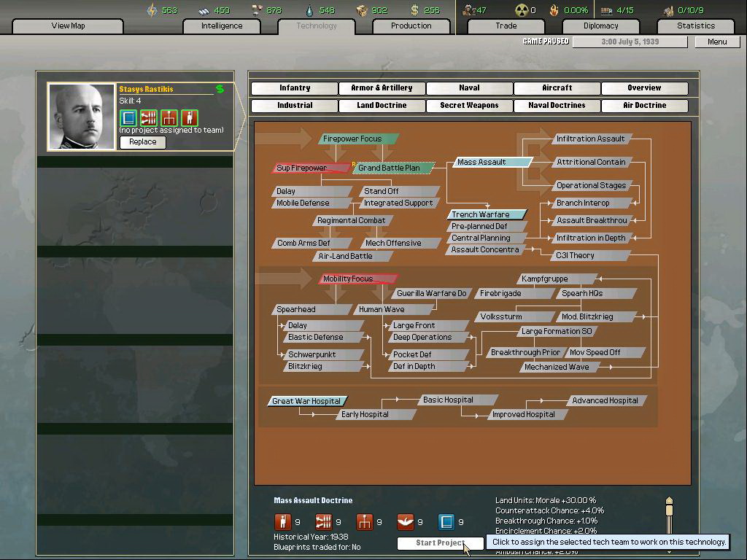Click the eagle component icon for Mass Assault Doctrine
This screenshot has height=560, width=747.
(x=405, y=521)
